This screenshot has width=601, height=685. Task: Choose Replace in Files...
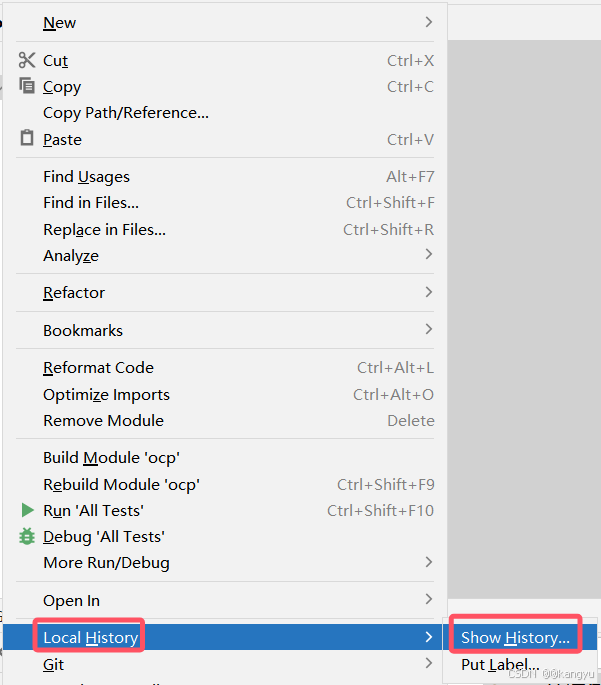click(x=225, y=230)
